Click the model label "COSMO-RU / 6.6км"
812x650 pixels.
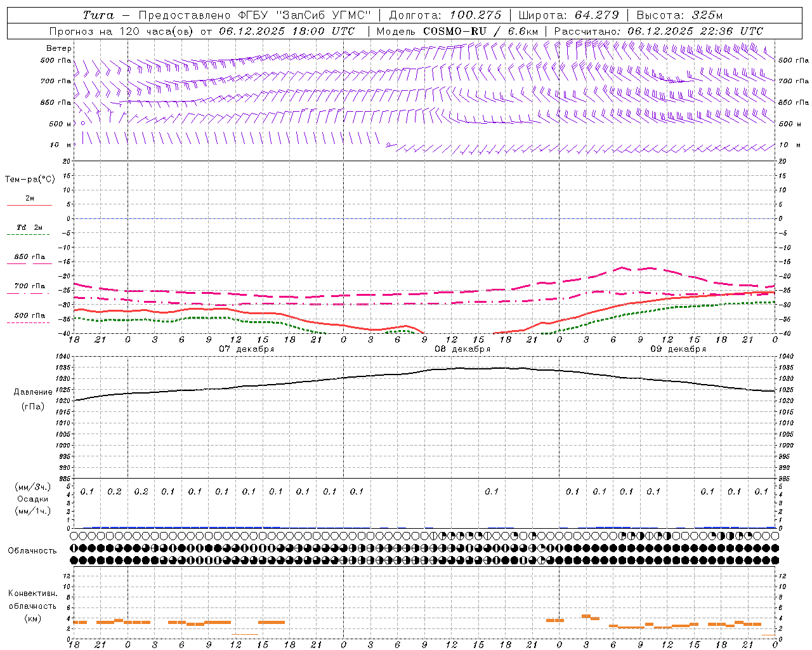[x=481, y=31]
